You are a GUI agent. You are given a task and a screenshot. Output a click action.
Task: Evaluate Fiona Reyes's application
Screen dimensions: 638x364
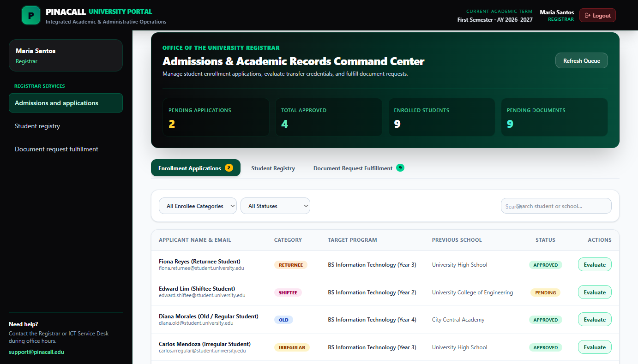(x=595, y=264)
